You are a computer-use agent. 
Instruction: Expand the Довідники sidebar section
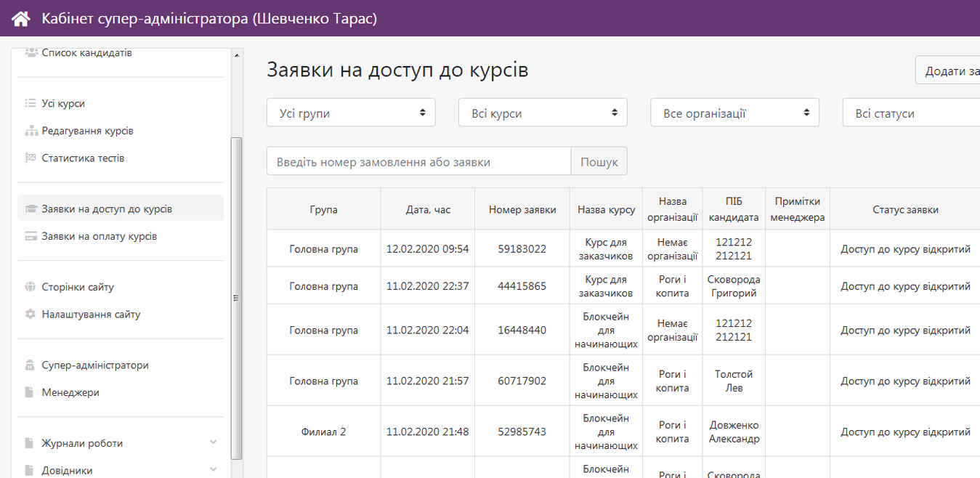[x=213, y=470]
